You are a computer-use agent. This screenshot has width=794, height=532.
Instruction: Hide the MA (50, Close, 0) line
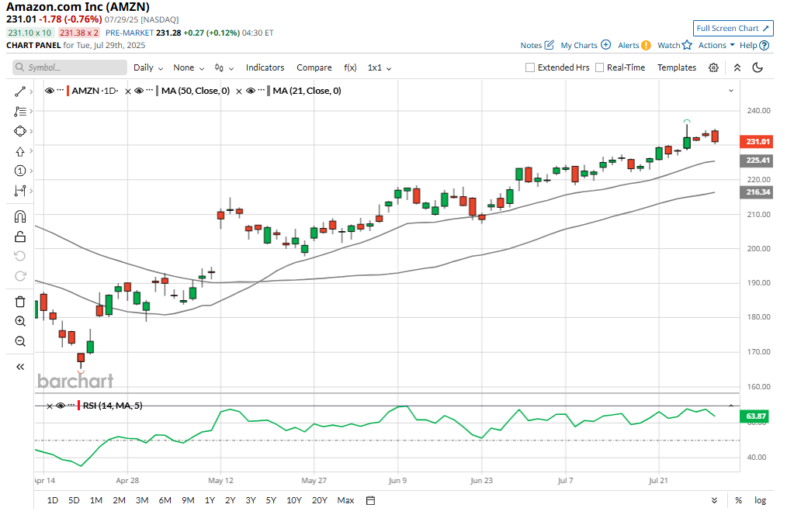coord(139,91)
